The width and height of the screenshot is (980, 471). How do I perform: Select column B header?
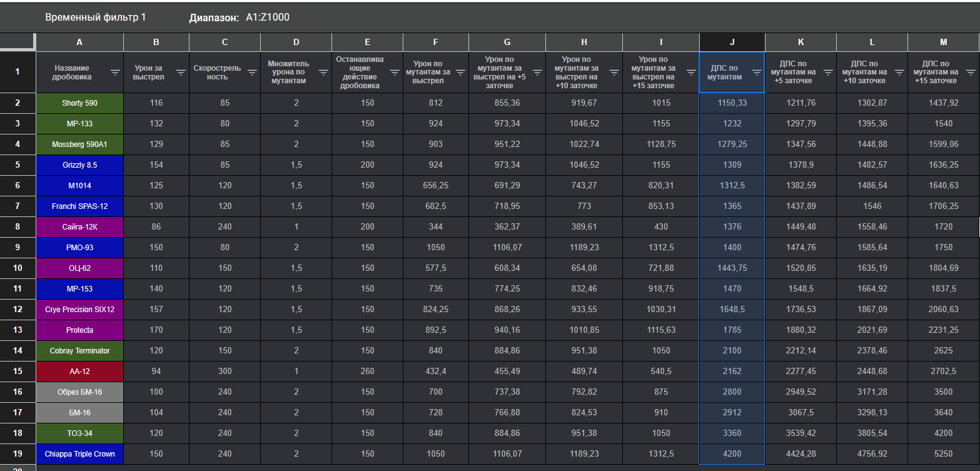point(156,43)
